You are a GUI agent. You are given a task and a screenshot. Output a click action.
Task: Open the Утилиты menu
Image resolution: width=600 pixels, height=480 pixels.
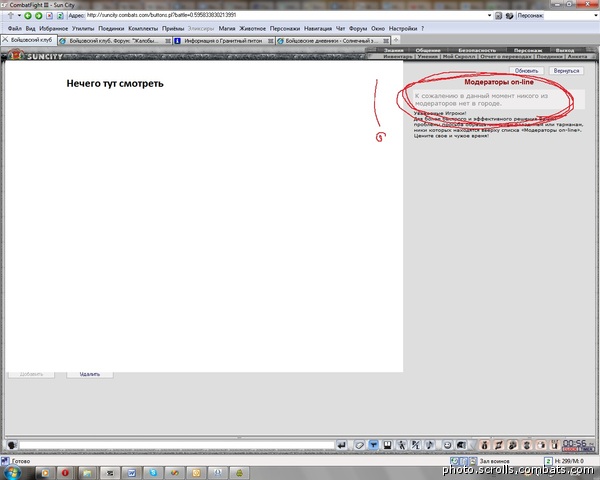tap(83, 28)
